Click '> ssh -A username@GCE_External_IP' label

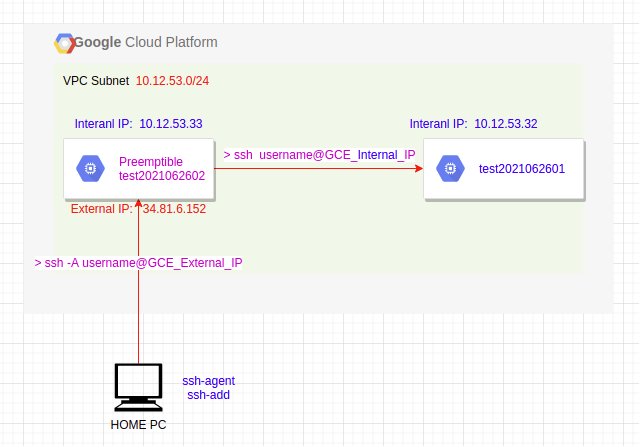coord(139,263)
